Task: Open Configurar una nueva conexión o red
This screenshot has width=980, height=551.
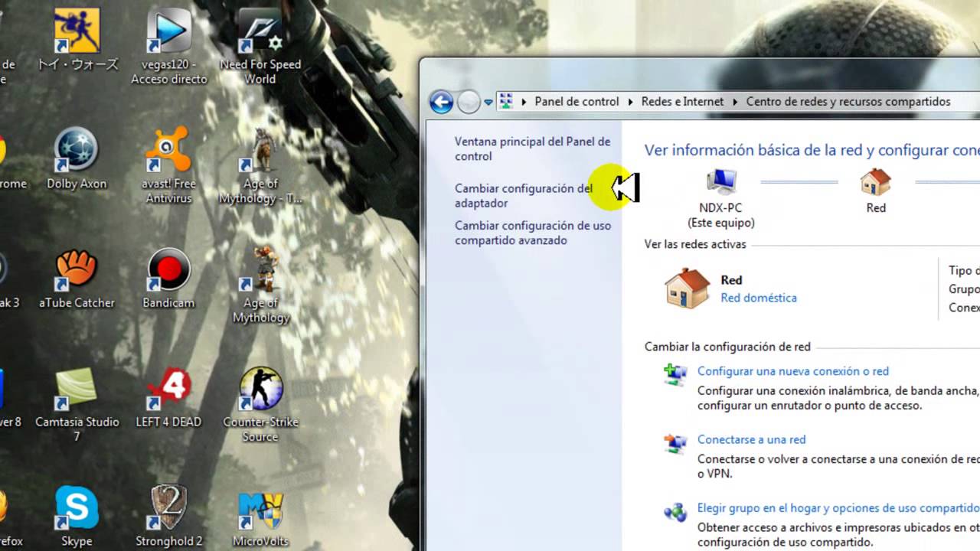Action: click(x=793, y=371)
